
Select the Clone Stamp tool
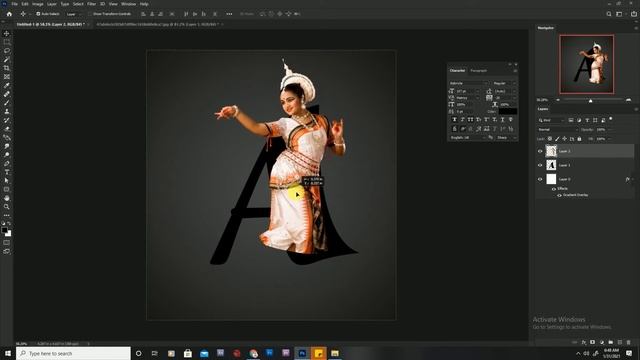[7, 111]
